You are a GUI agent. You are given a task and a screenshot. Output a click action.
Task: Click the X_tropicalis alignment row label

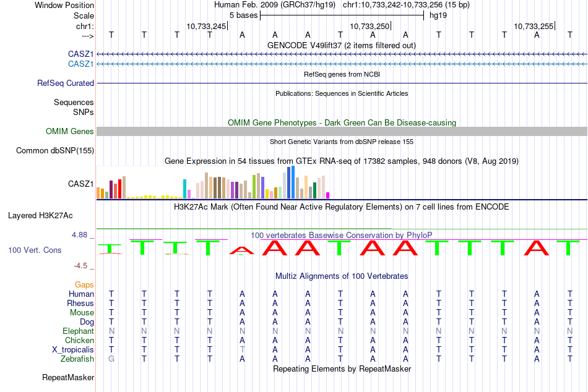(x=73, y=350)
